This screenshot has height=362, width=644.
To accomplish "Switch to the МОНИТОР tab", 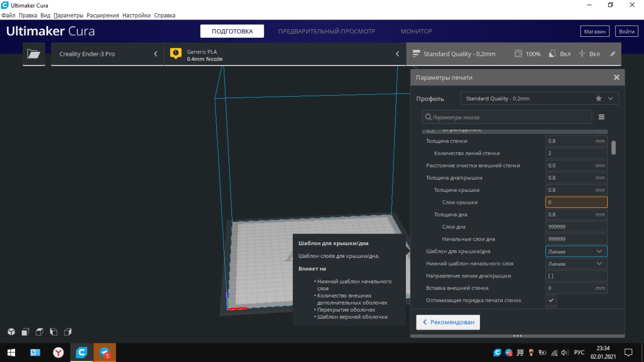I will coord(416,31).
